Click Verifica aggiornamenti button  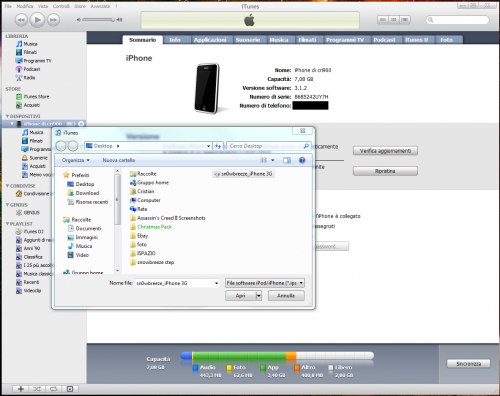click(385, 151)
